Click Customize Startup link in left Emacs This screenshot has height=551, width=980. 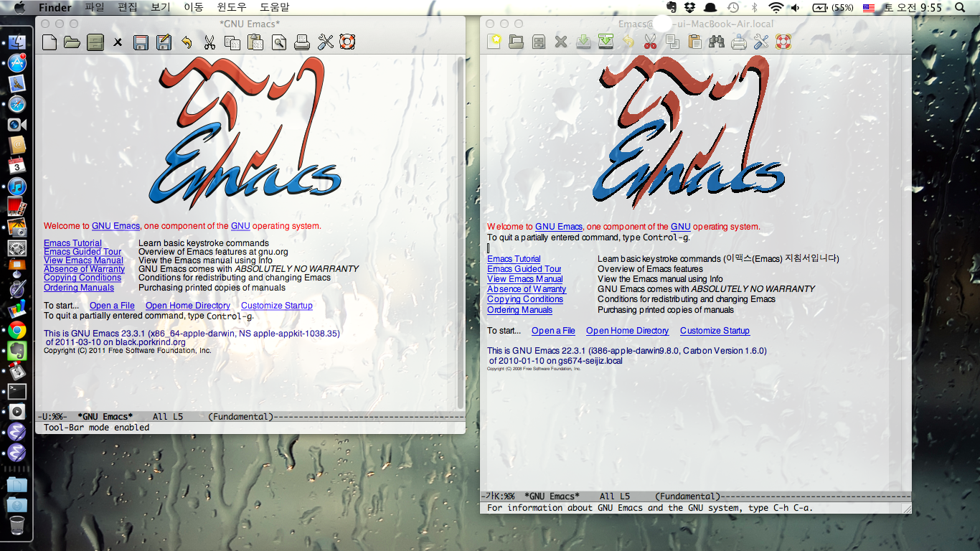tap(277, 306)
